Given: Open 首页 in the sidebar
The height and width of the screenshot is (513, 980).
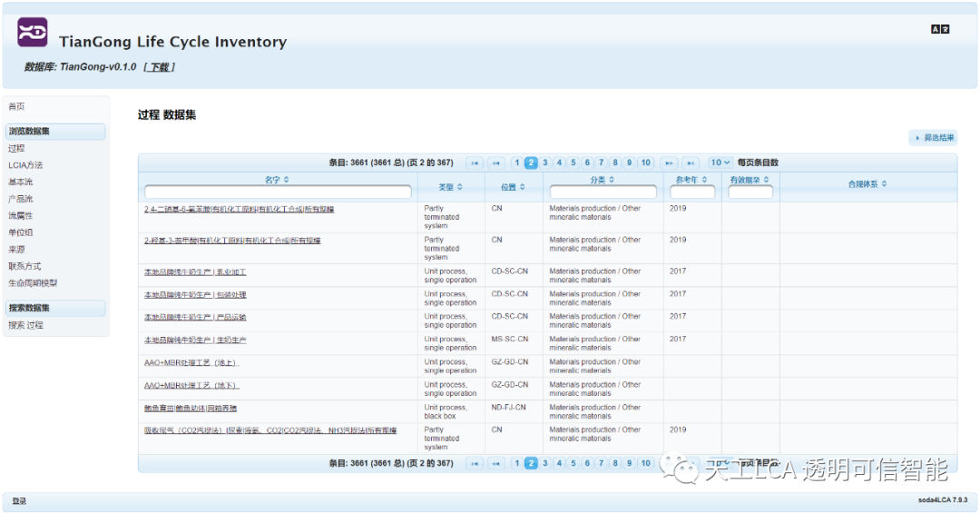Looking at the screenshot, I should [x=17, y=106].
